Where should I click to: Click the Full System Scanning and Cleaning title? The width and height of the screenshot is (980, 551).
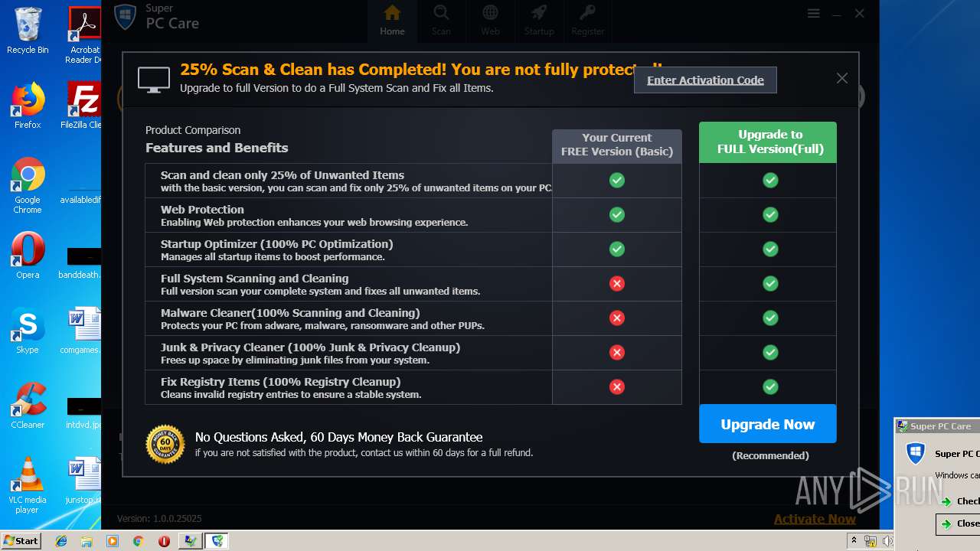[254, 278]
